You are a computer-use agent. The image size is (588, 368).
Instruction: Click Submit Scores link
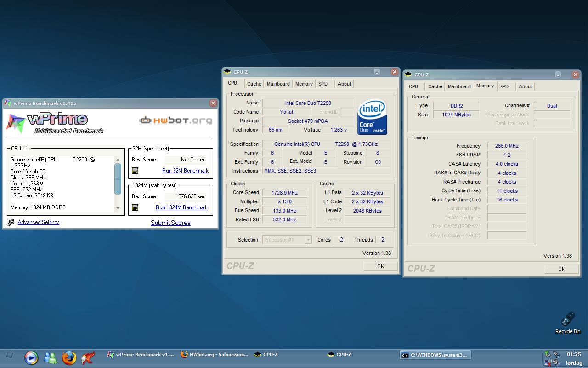tap(170, 223)
